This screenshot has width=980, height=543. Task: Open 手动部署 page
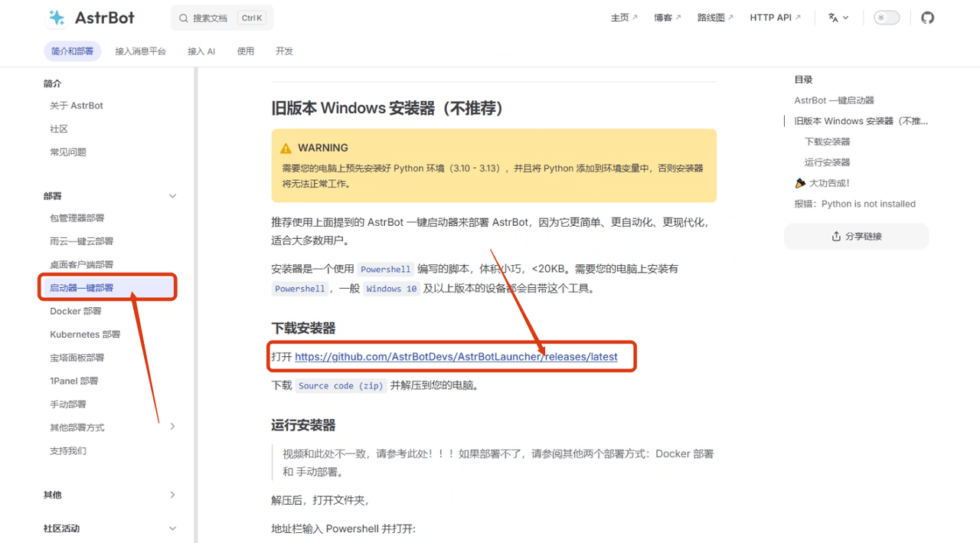pos(68,404)
